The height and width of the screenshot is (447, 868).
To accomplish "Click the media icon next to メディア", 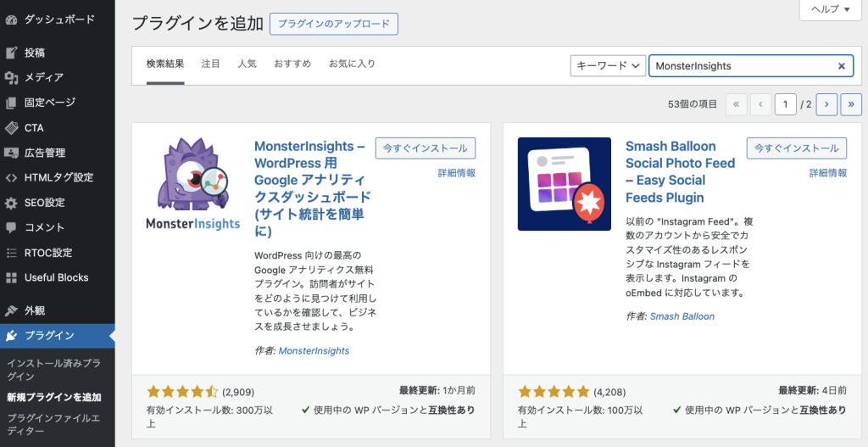I will [x=11, y=77].
